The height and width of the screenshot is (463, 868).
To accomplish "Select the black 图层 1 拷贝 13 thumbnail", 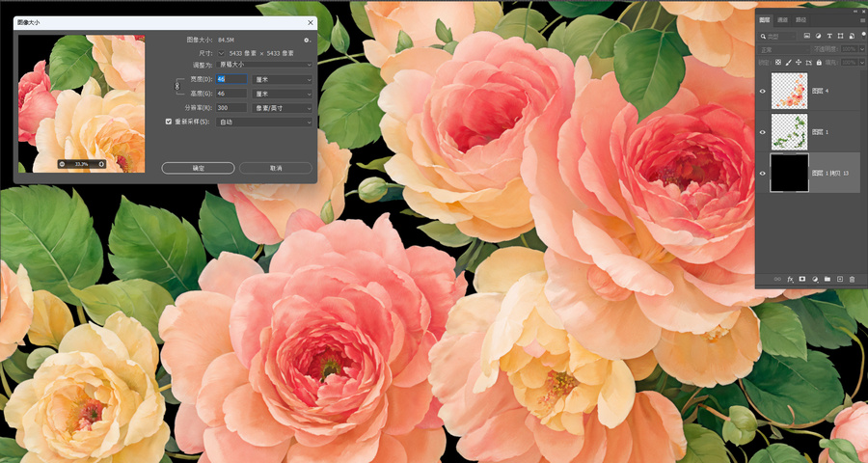I will 789,173.
